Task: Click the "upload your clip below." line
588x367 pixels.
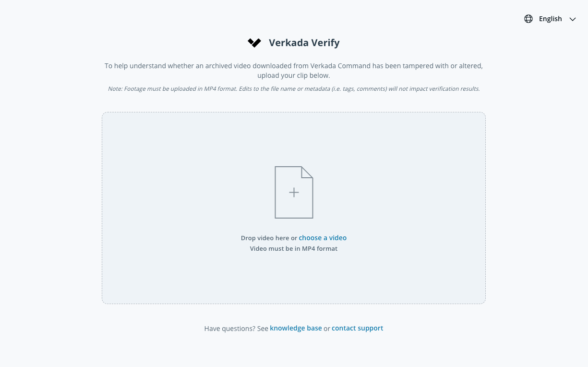Action: [x=294, y=75]
